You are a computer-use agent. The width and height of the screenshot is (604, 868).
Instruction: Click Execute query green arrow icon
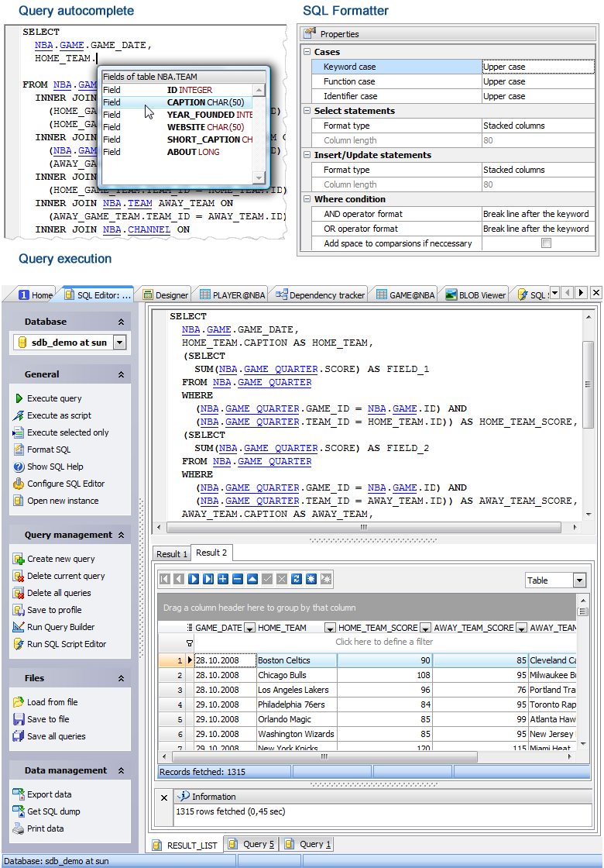click(x=19, y=398)
